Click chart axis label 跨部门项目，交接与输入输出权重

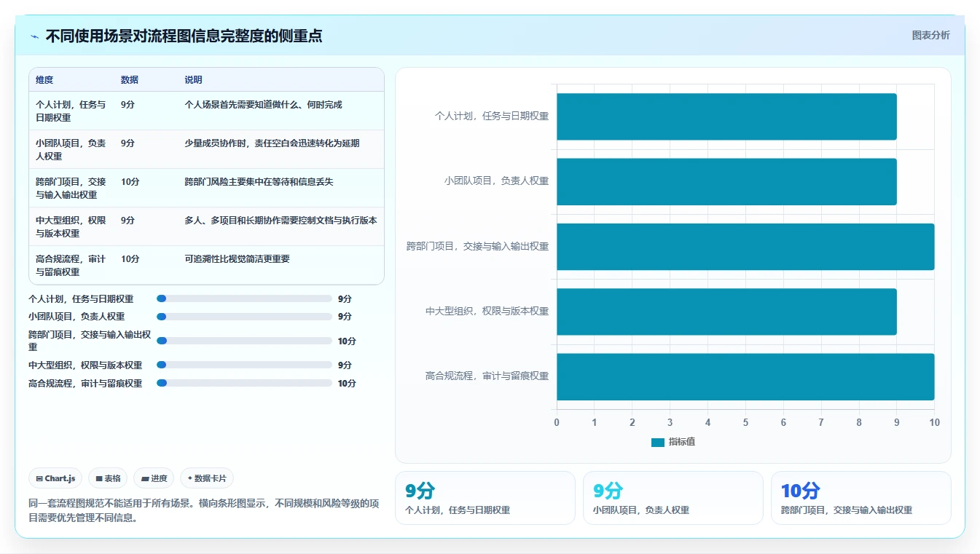(478, 246)
